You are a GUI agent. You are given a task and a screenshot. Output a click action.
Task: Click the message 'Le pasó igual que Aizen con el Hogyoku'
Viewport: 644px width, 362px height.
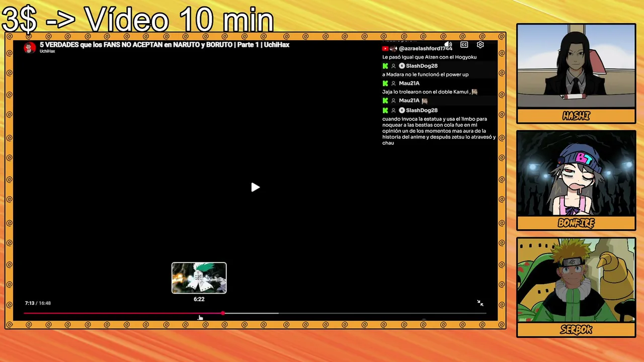click(x=429, y=57)
